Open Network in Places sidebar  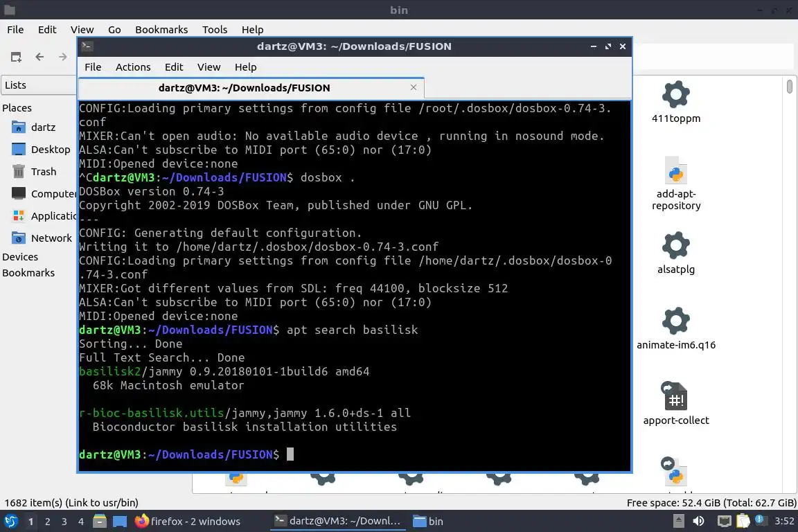pos(51,238)
